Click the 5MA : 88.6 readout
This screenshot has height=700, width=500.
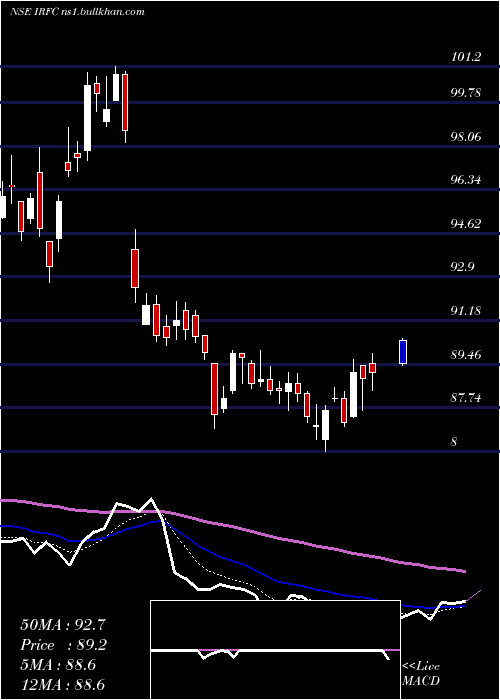pyautogui.click(x=58, y=665)
